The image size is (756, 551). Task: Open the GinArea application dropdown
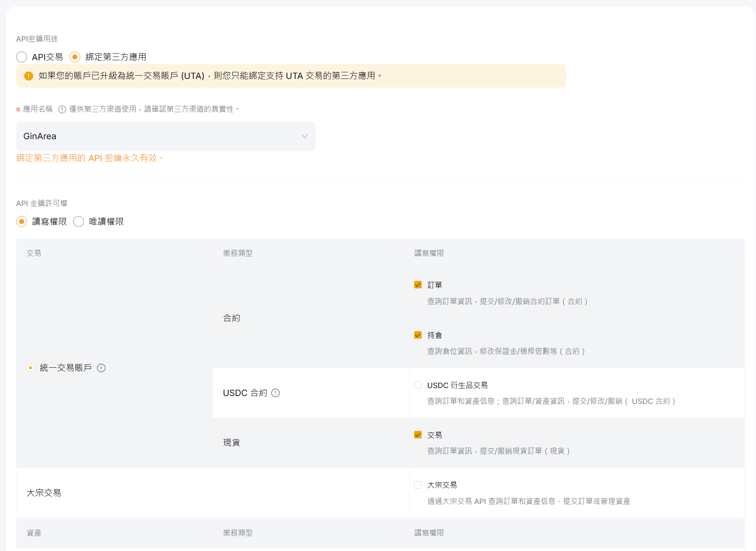(166, 136)
